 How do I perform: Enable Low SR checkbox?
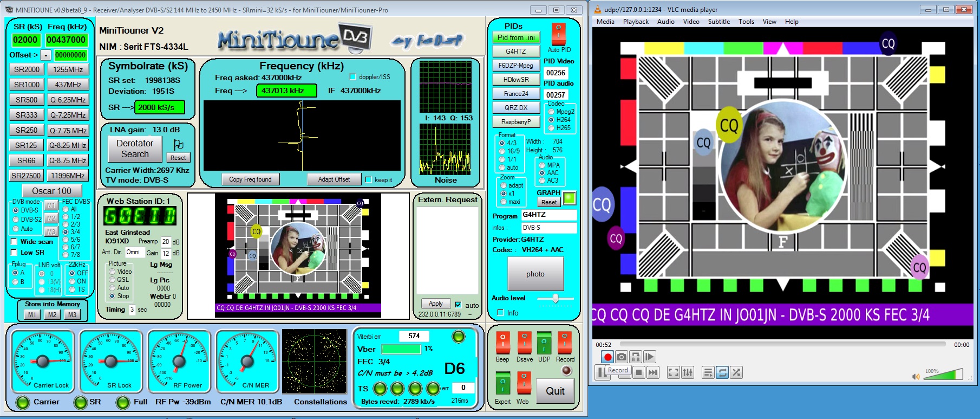[x=14, y=253]
